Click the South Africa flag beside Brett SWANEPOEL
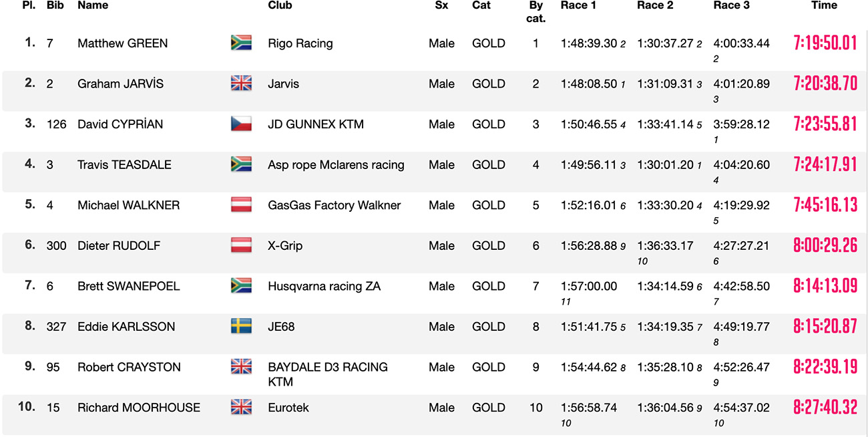 (241, 286)
